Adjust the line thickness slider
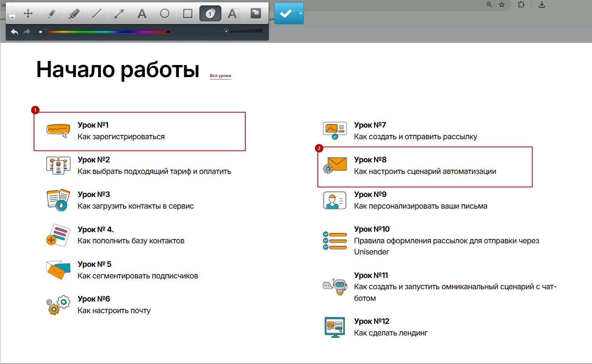 pyautogui.click(x=243, y=31)
